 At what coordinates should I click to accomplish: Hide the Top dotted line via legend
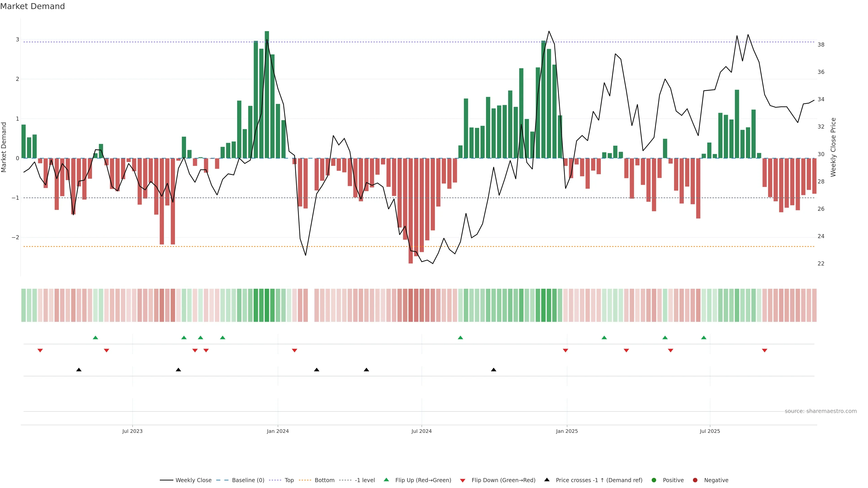(289, 480)
